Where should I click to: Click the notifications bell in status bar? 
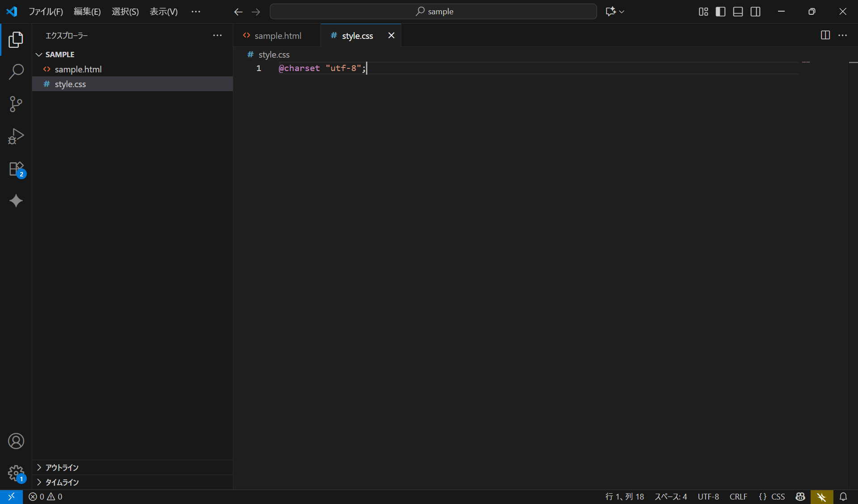pos(843,496)
